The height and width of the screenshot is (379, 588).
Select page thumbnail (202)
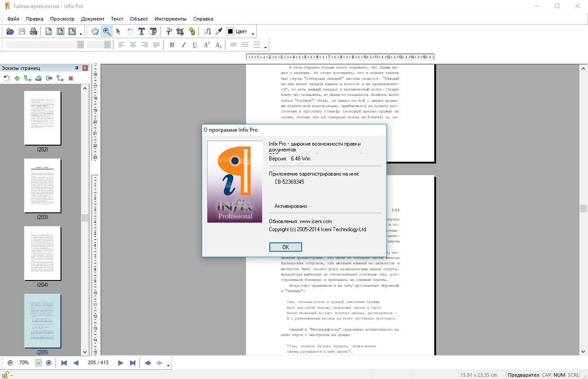click(x=43, y=118)
